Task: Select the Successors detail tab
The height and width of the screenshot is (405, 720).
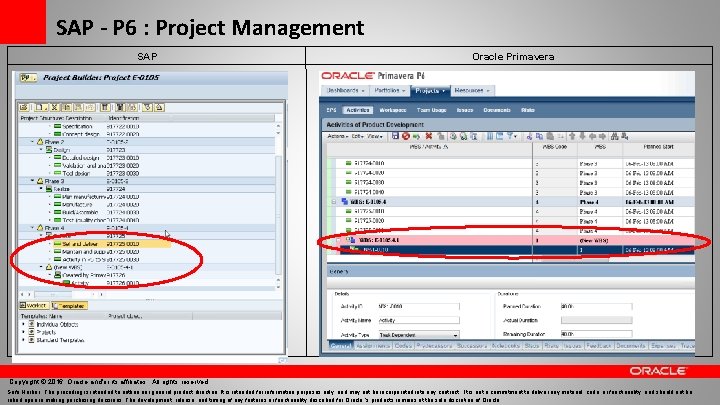Action: (472, 346)
